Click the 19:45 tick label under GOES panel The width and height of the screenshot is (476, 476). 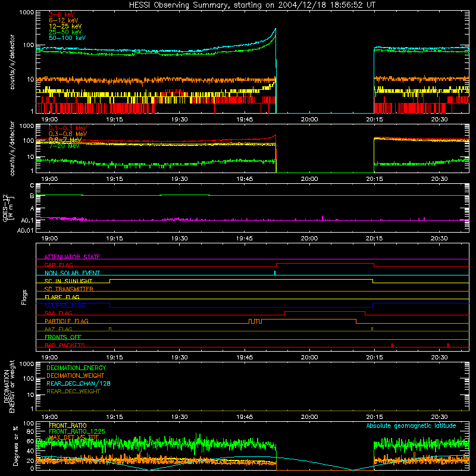[245, 239]
